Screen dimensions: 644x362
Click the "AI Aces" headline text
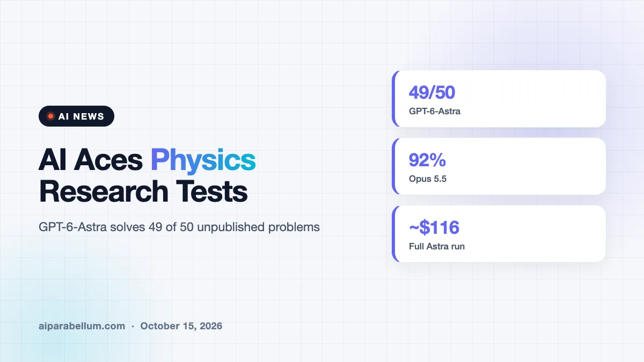coord(91,160)
